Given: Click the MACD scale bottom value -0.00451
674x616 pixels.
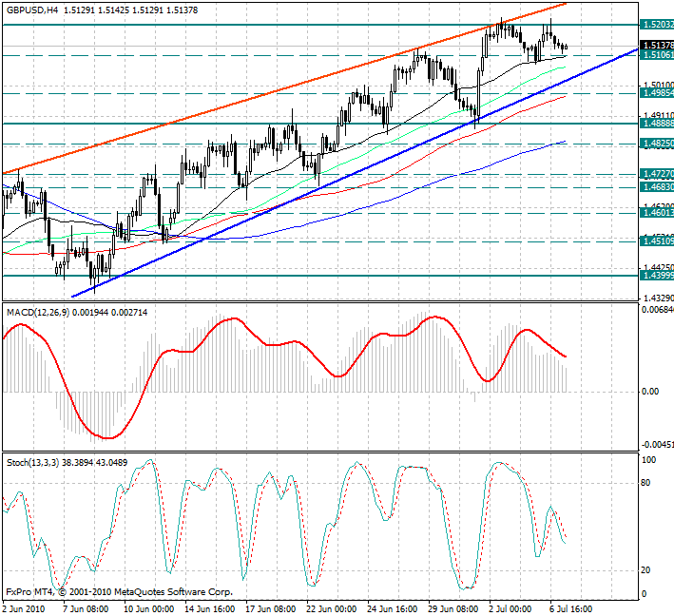Looking at the screenshot, I should tap(657, 445).
